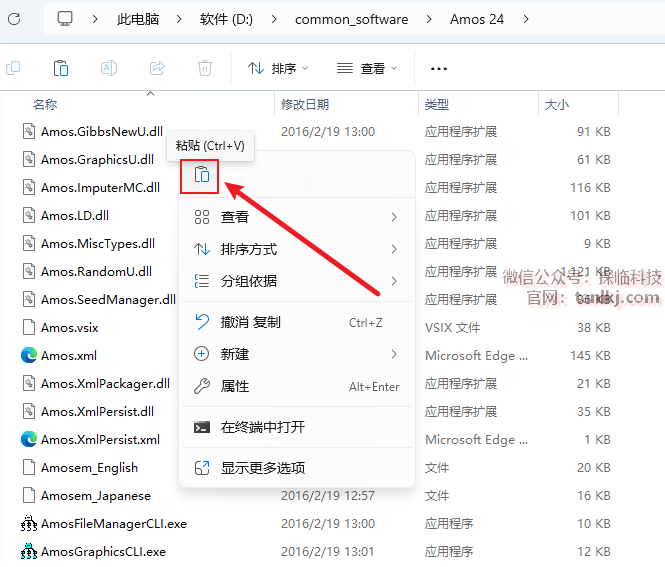Click the Amos.SeedManager.dll file icon

pos(29,299)
